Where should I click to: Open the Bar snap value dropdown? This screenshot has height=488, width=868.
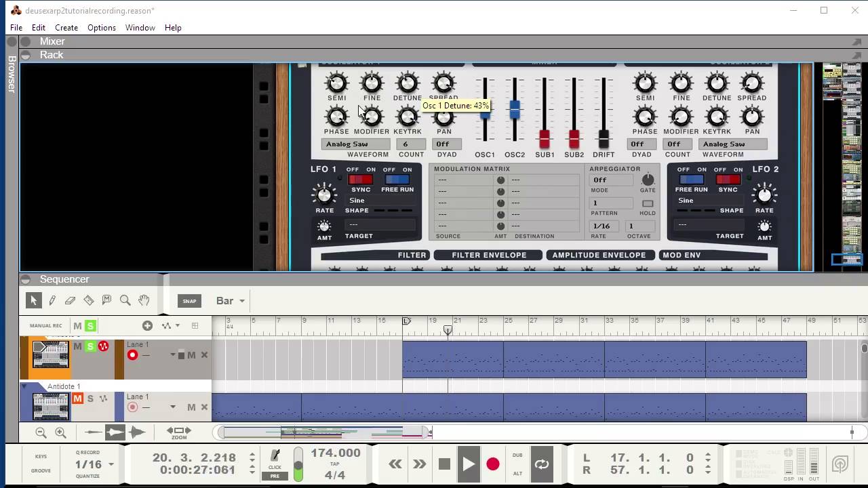point(231,301)
